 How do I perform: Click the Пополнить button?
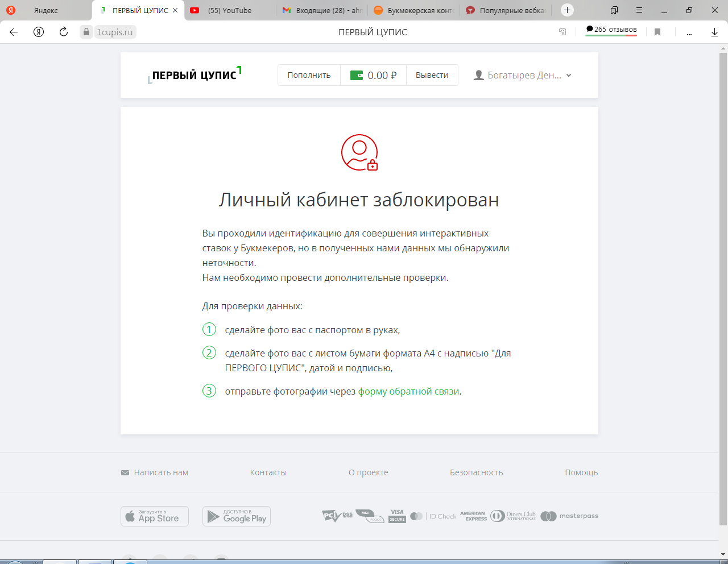pyautogui.click(x=309, y=75)
